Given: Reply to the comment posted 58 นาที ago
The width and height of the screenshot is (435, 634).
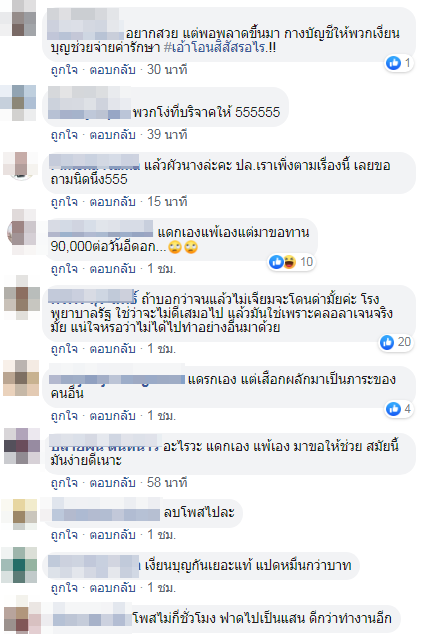Looking at the screenshot, I should coord(112,482).
